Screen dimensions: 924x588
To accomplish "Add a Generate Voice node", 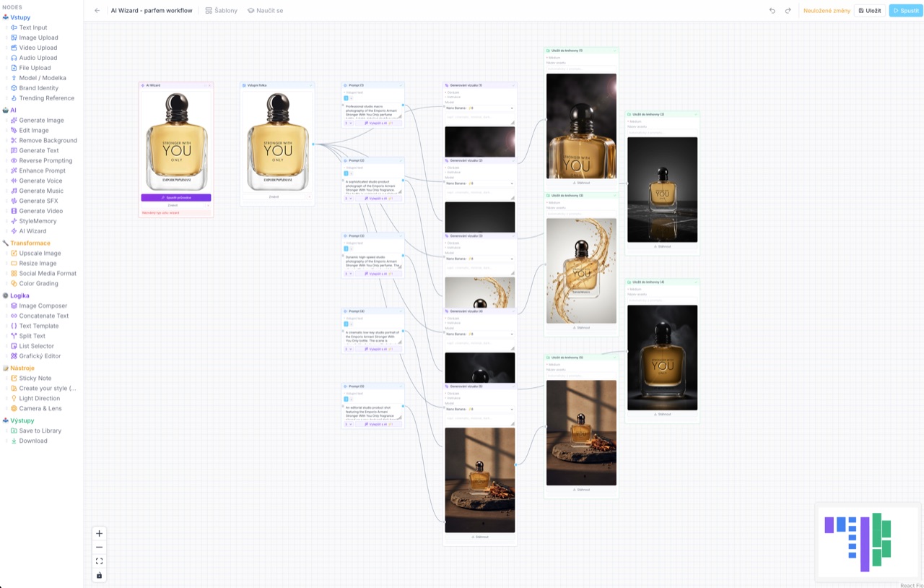I will [40, 181].
